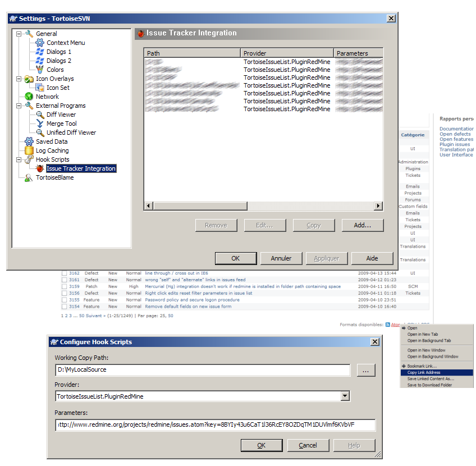The image size is (476, 466).
Task: Choose Copy Link Address menu entry
Action: tap(437, 372)
